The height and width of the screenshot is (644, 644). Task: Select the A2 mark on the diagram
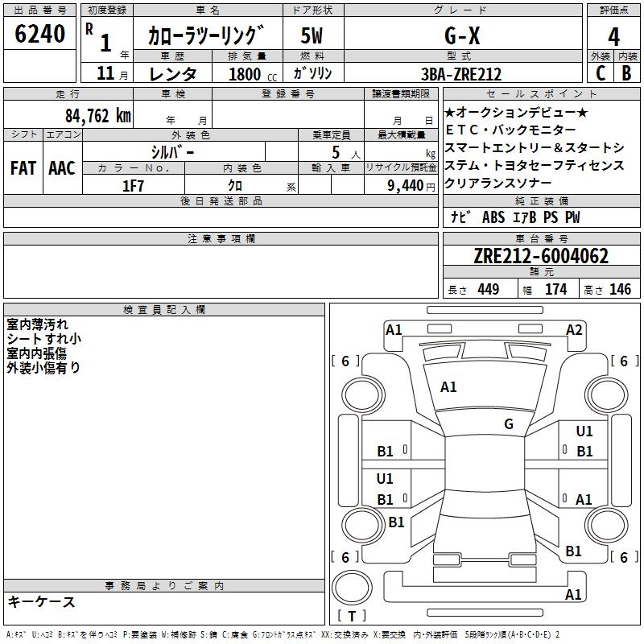click(x=574, y=330)
